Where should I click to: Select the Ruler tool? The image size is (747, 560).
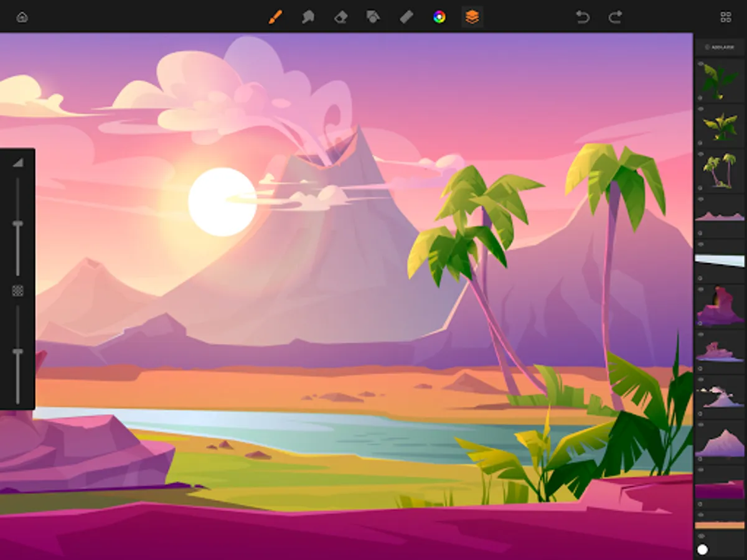pos(406,17)
